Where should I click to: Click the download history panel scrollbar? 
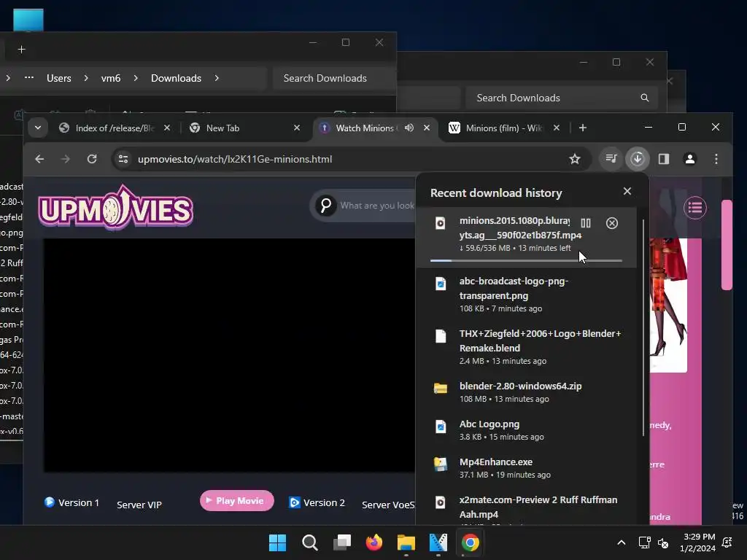643,327
